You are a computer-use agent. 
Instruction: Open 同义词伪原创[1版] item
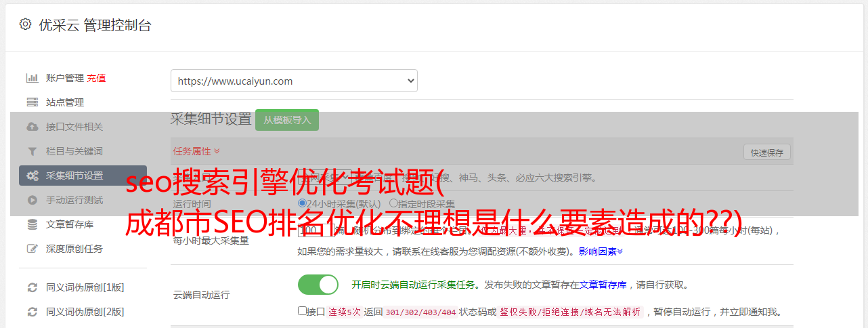click(x=85, y=287)
